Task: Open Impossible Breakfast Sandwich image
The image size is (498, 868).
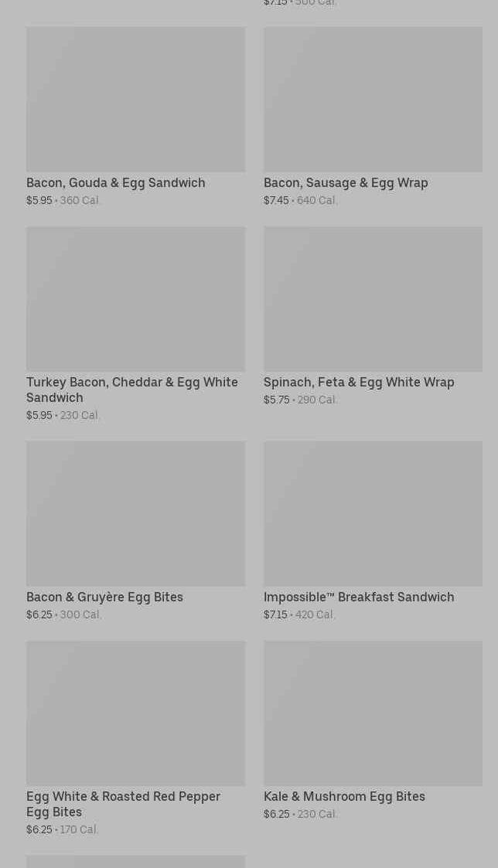Action: [373, 513]
